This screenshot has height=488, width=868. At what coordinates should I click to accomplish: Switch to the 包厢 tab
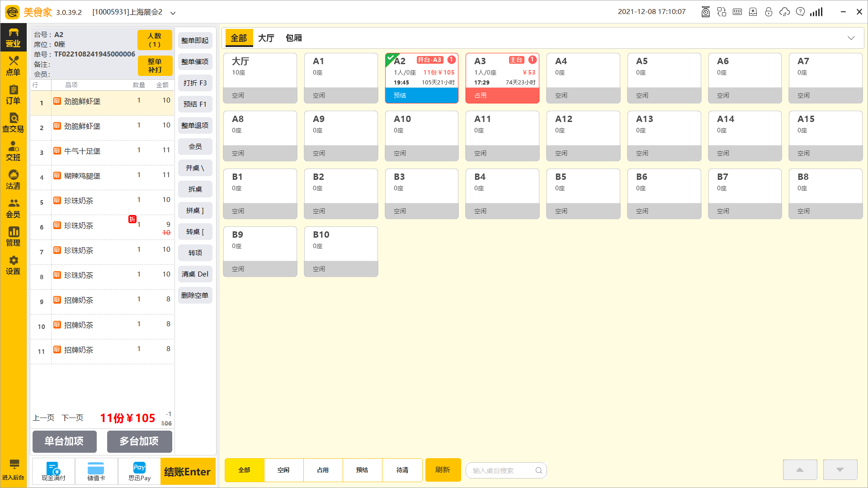pyautogui.click(x=293, y=38)
